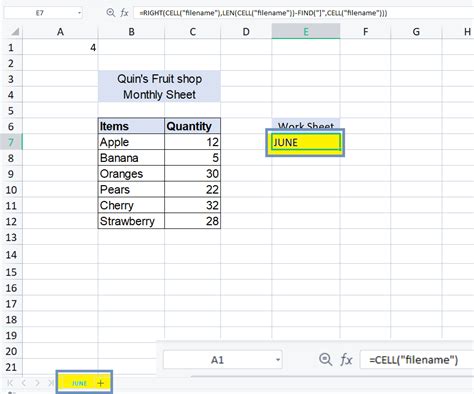The width and height of the screenshot is (474, 394).
Task: Go to first sheet navigation arrow
Action: coord(10,383)
